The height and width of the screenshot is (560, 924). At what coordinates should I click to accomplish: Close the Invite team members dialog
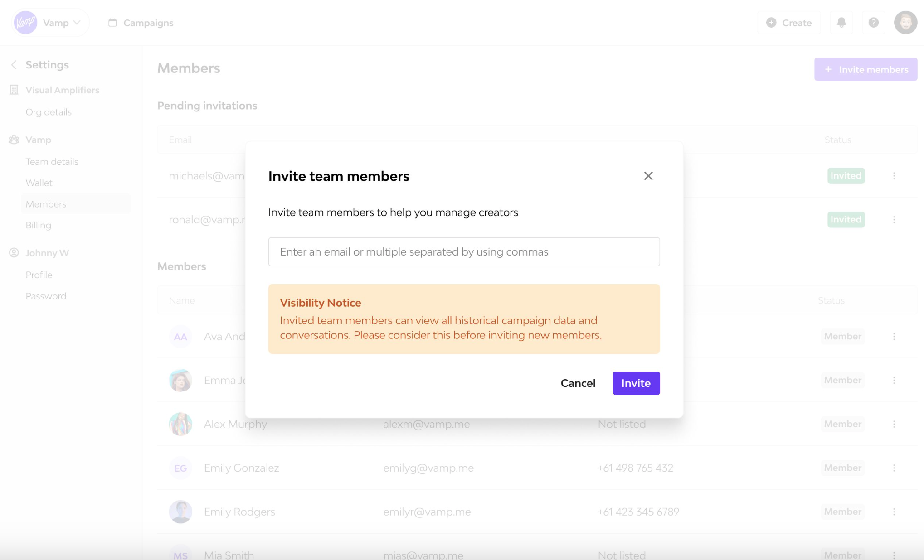(648, 176)
